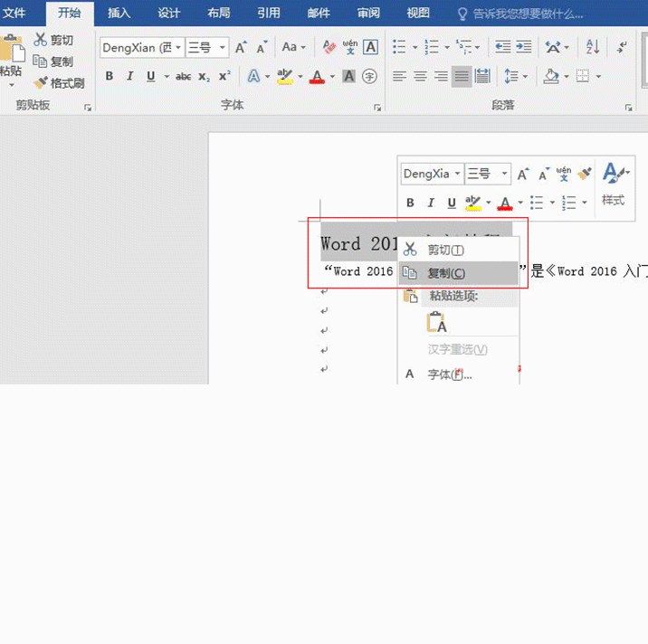Click the Shading paint bucket icon

pos(551,76)
